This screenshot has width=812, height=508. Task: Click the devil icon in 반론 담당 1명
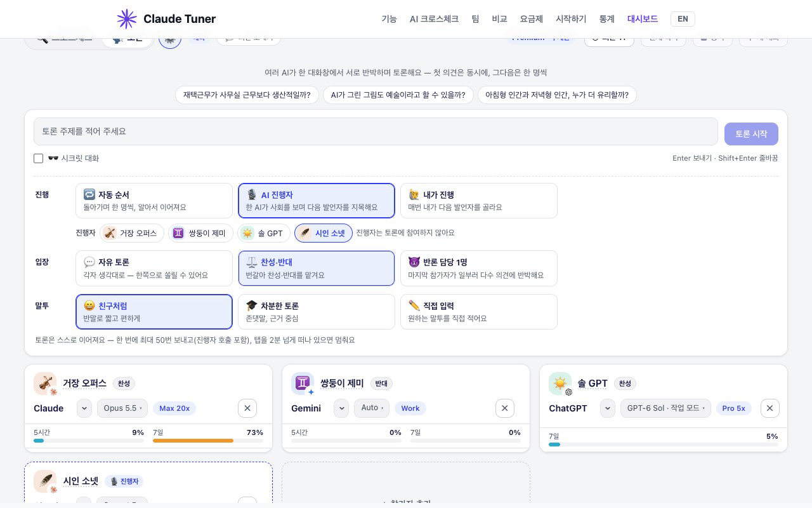click(414, 262)
